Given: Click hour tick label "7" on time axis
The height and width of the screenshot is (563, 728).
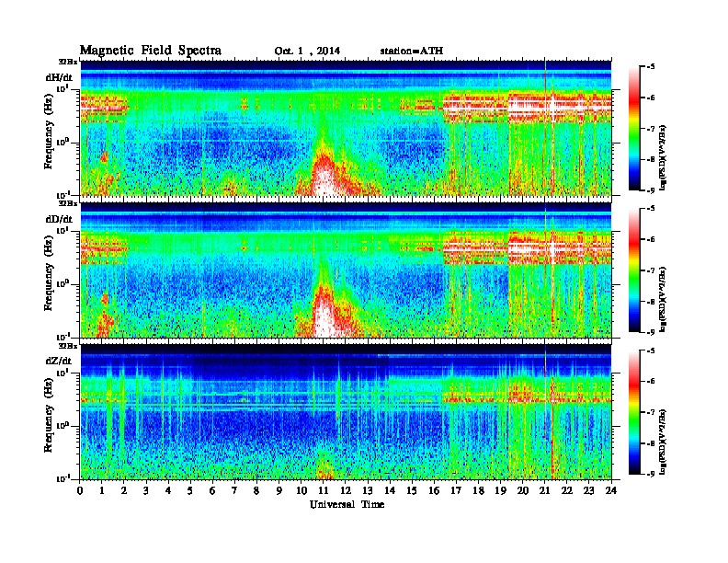Looking at the screenshot, I should coord(235,490).
